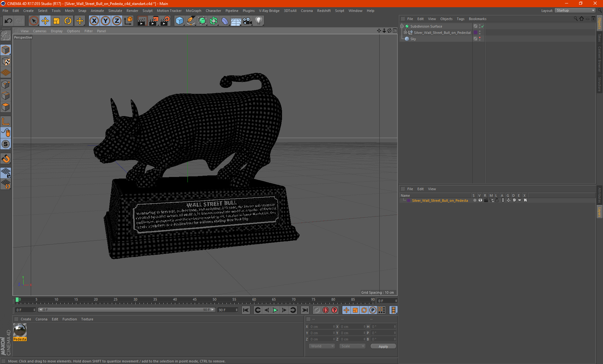Open viewport Cameras menu
Viewport: 603px width, 364px height.
tap(40, 31)
